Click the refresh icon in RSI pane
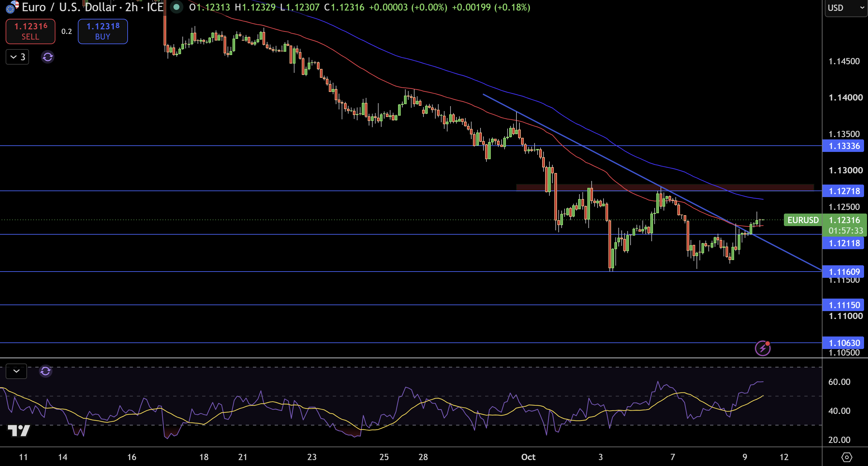Image resolution: width=868 pixels, height=466 pixels. pos(46,371)
